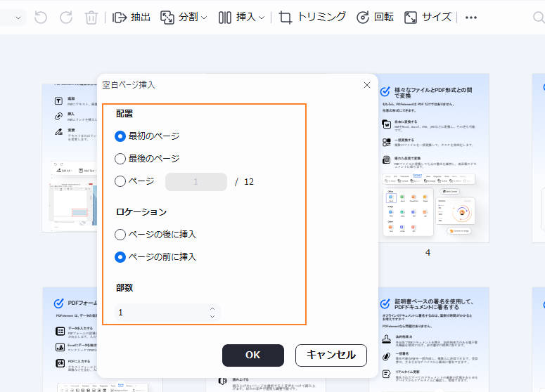Viewport: 545px width, 392px height.
Task: Click the 抽出 extract tool
Action: click(x=132, y=17)
